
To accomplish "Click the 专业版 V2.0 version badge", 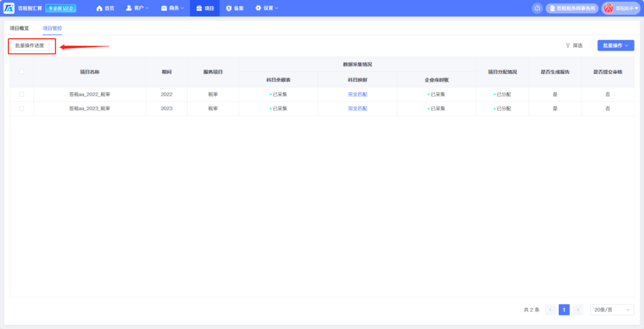I will tap(61, 8).
